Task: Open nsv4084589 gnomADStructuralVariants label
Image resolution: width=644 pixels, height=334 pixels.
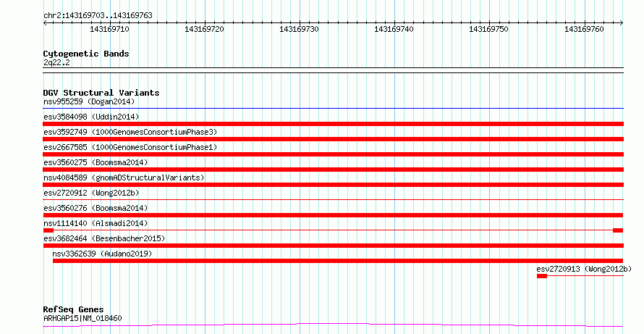Action: [x=124, y=178]
